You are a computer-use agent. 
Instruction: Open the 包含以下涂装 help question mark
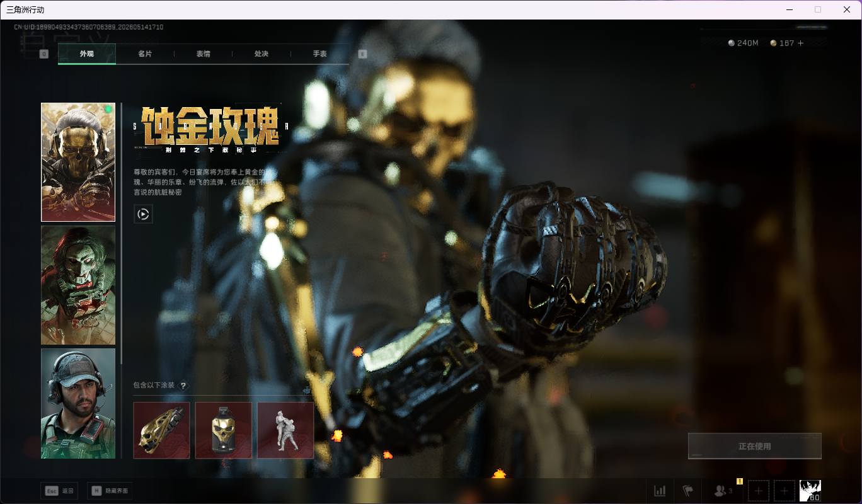point(183,386)
